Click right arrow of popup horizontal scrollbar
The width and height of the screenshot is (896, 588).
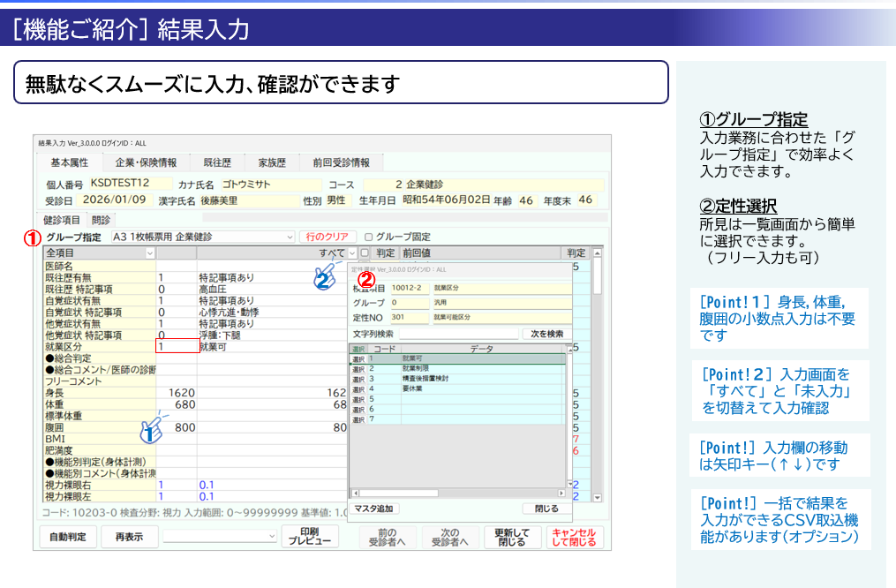coord(561,493)
